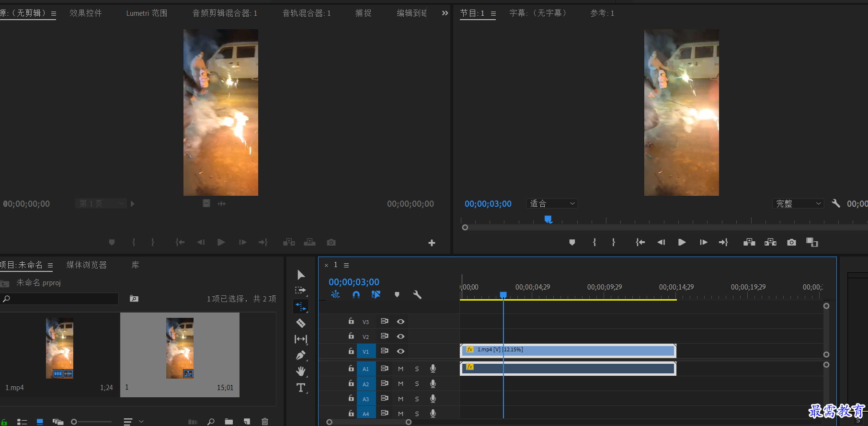Open the sequence 1 timeline panel menu
The width and height of the screenshot is (868, 426).
point(346,265)
